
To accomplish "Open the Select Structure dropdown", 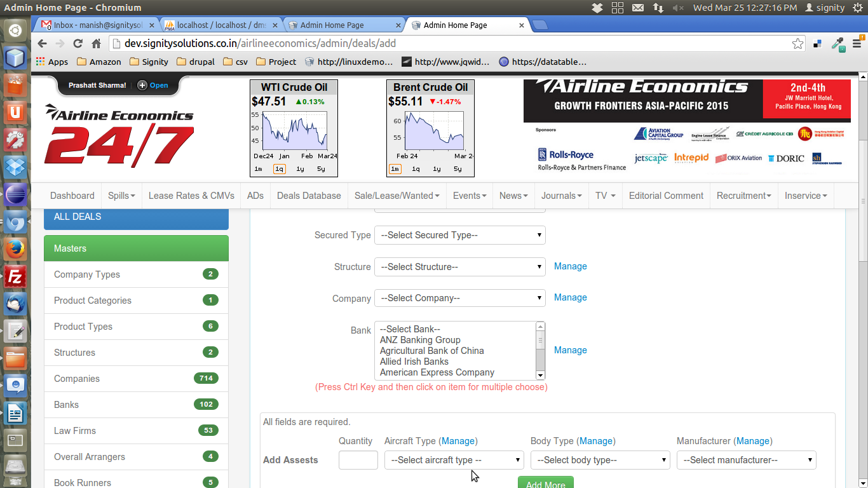I will [460, 267].
